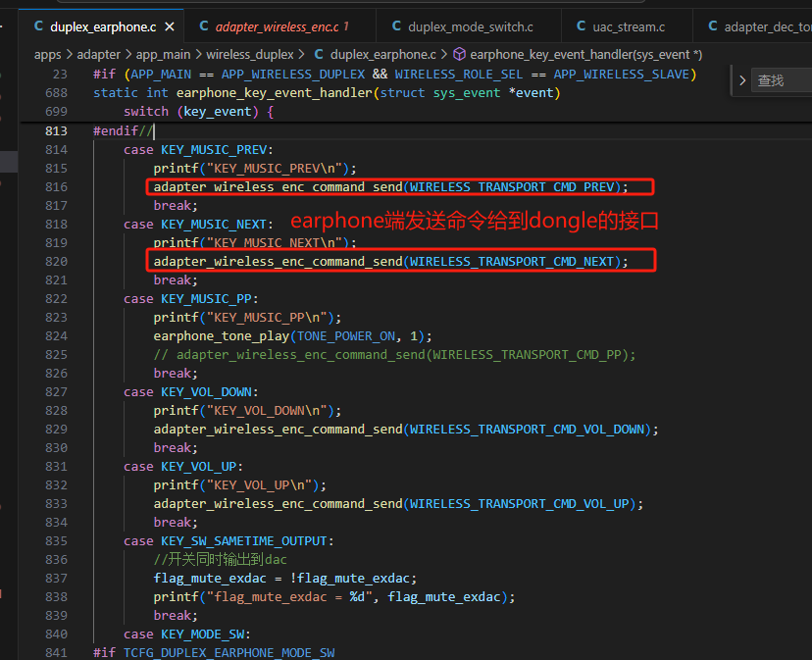
Task: Click the C icon in the breadcrumb path
Action: (319, 54)
